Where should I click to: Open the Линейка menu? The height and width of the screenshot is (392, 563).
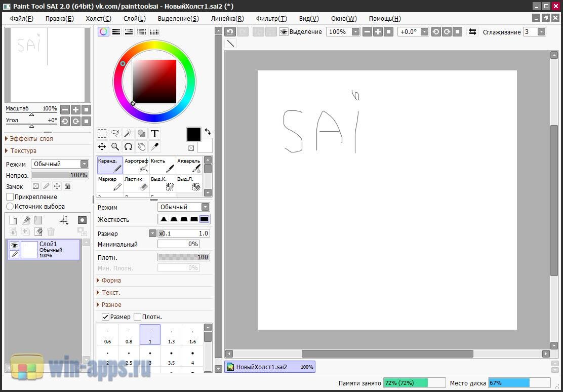[x=227, y=18]
